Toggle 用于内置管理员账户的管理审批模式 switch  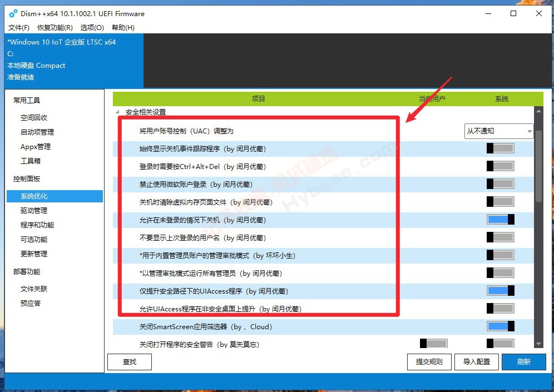(500, 255)
